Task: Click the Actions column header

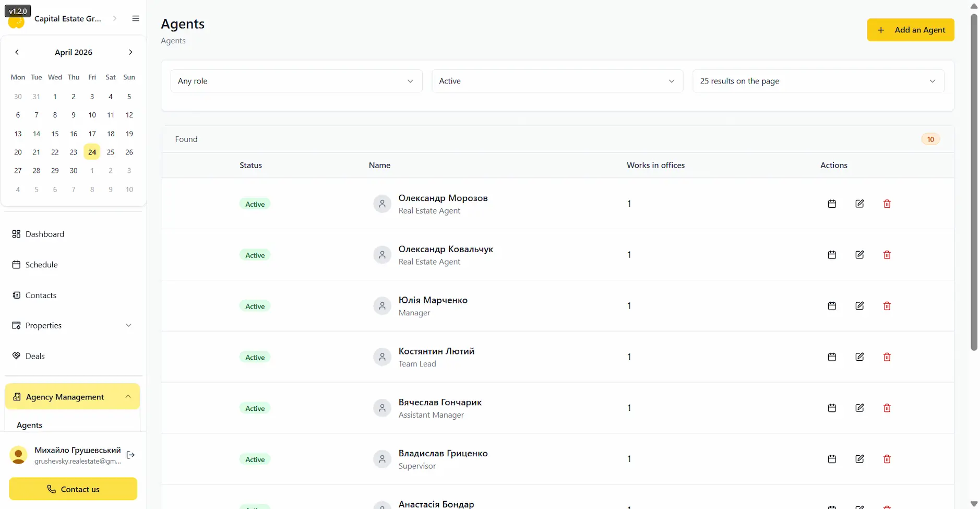Action: click(833, 165)
